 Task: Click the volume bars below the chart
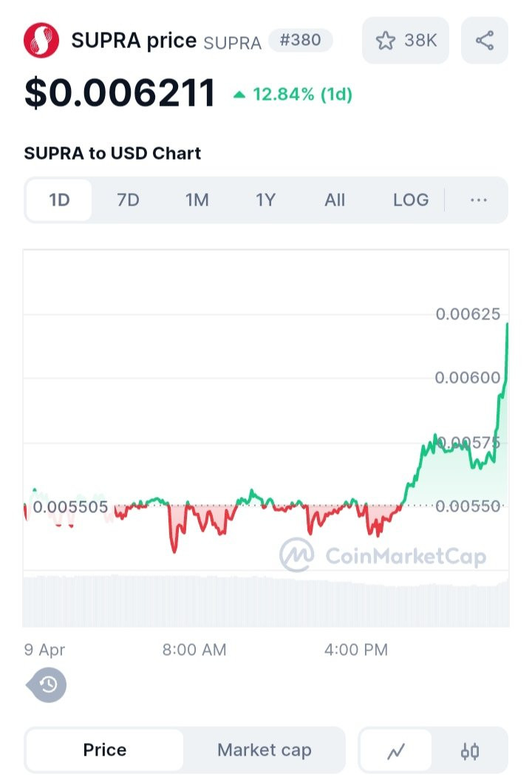tap(266, 600)
